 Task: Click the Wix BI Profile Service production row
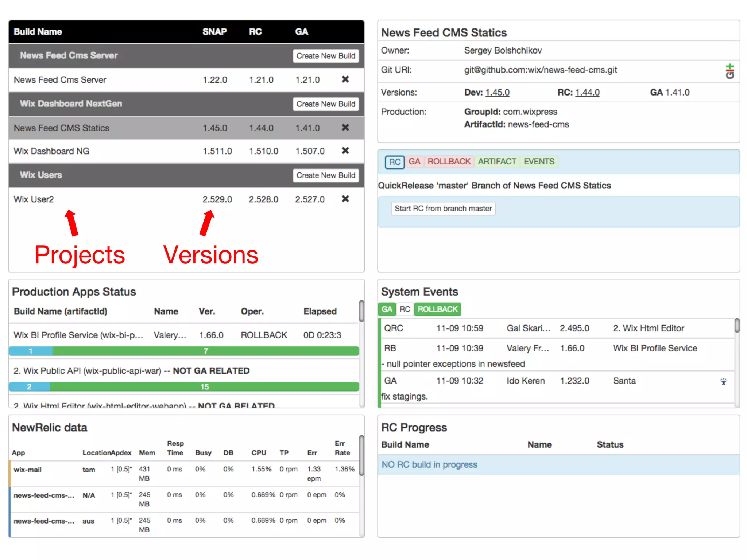184,335
